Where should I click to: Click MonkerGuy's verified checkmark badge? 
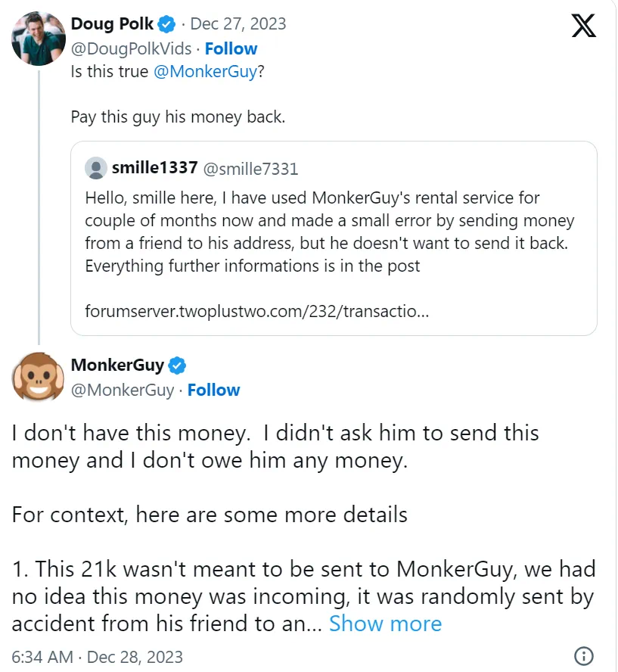coord(177,366)
